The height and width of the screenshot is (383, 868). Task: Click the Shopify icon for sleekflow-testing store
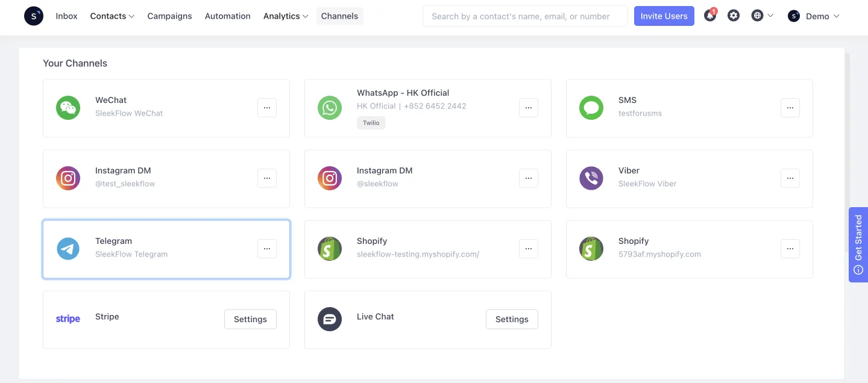click(x=329, y=248)
